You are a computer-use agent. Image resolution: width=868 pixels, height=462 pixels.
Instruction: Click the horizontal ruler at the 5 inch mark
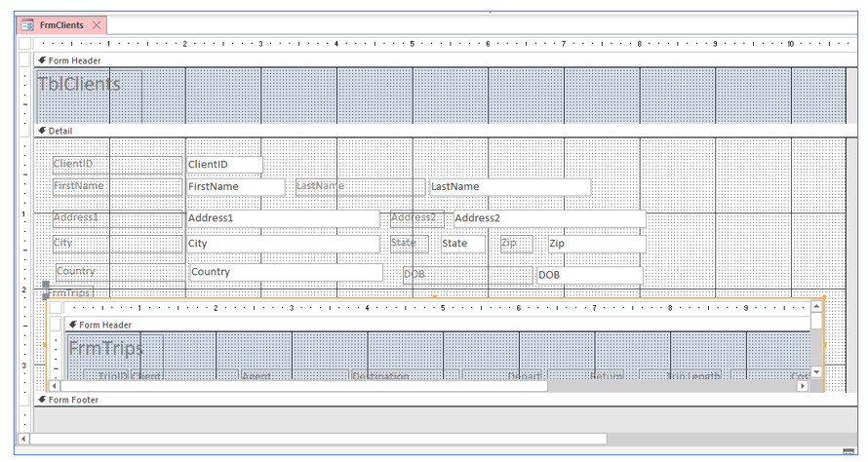coord(412,43)
